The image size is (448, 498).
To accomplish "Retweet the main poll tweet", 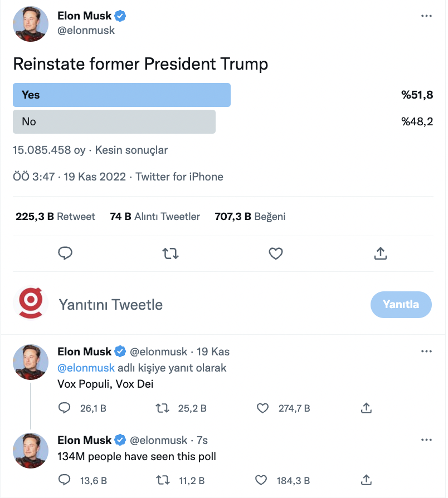I will pyautogui.click(x=171, y=254).
